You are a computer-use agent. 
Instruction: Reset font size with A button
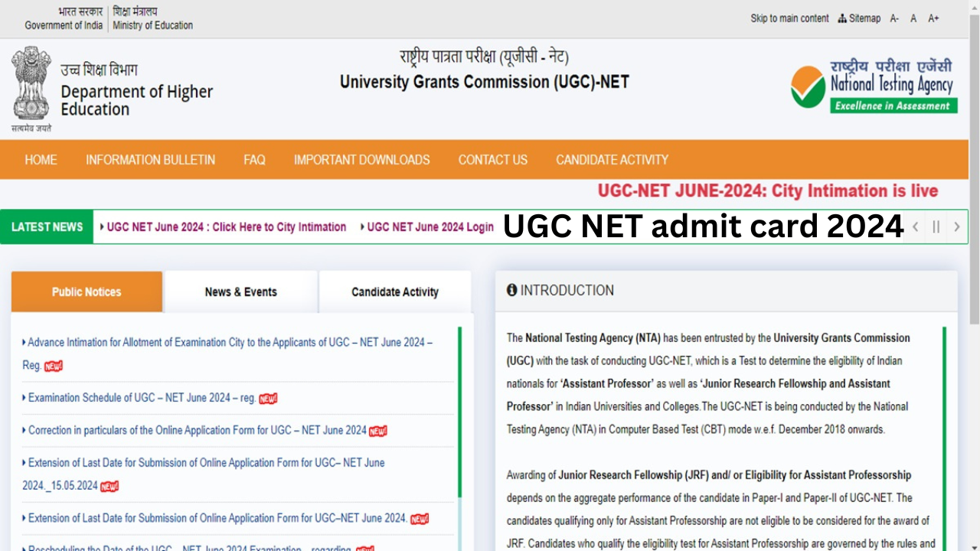[x=913, y=18]
